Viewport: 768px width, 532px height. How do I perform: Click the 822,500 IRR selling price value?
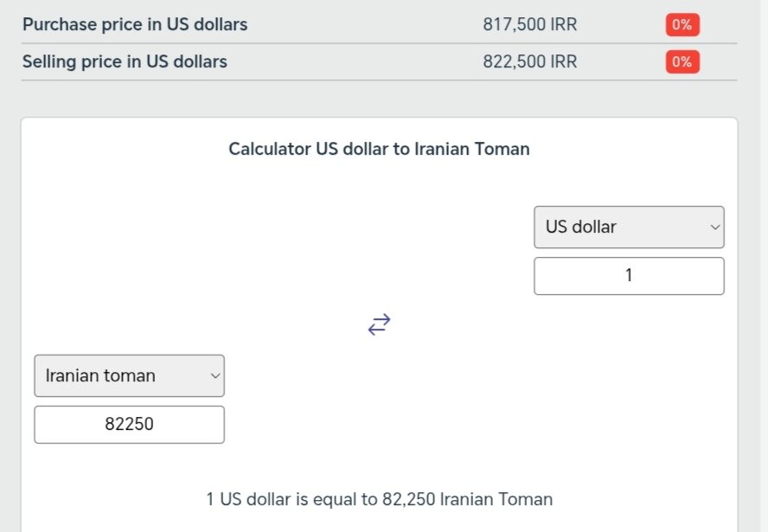[528, 61]
